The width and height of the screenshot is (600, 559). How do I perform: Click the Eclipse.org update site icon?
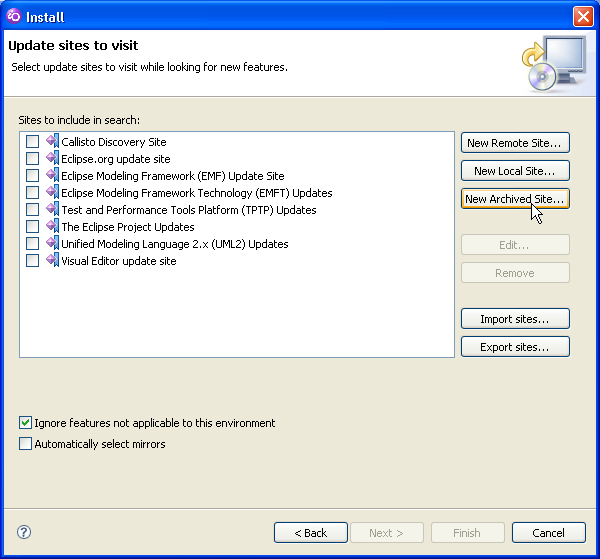tap(53, 158)
